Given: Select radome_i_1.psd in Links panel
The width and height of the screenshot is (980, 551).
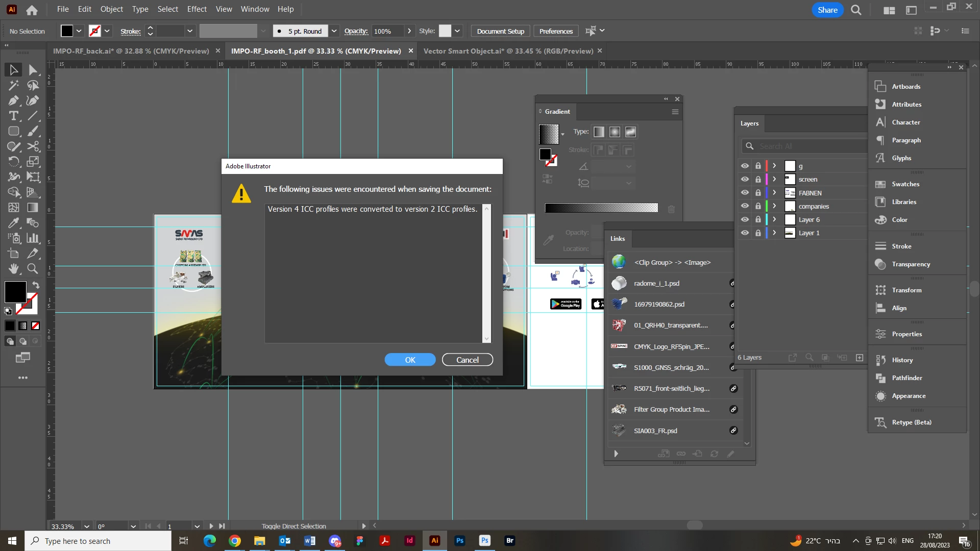Looking at the screenshot, I should 656,284.
